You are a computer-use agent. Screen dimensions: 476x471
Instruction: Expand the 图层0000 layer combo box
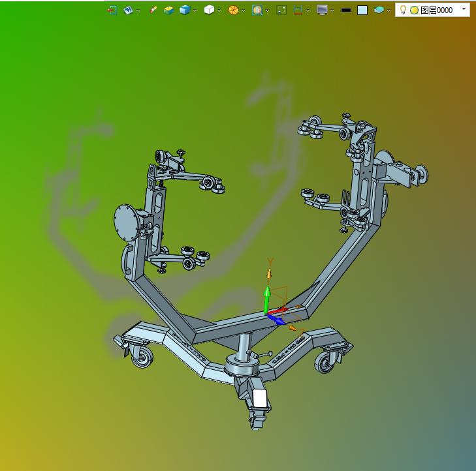(x=464, y=8)
